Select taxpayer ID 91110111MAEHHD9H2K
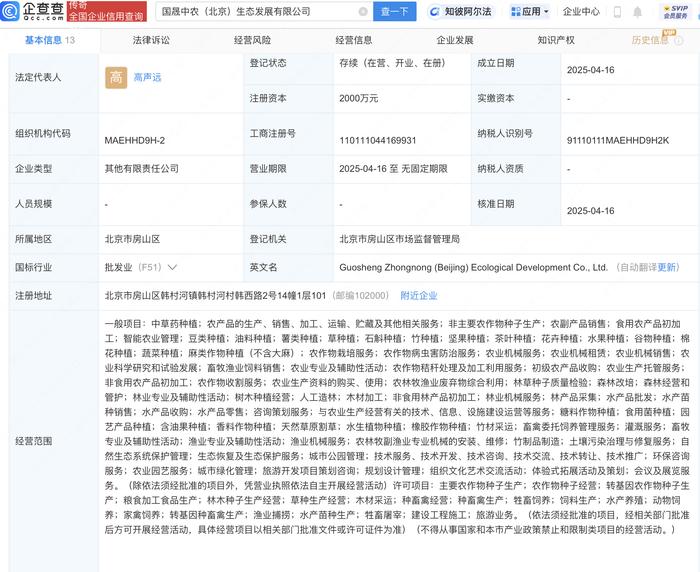The height and width of the screenshot is (572, 700). pos(618,141)
